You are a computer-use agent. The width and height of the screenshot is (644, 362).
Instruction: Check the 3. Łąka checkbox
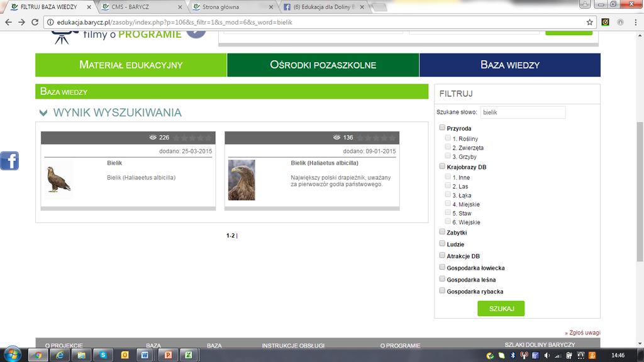point(448,195)
